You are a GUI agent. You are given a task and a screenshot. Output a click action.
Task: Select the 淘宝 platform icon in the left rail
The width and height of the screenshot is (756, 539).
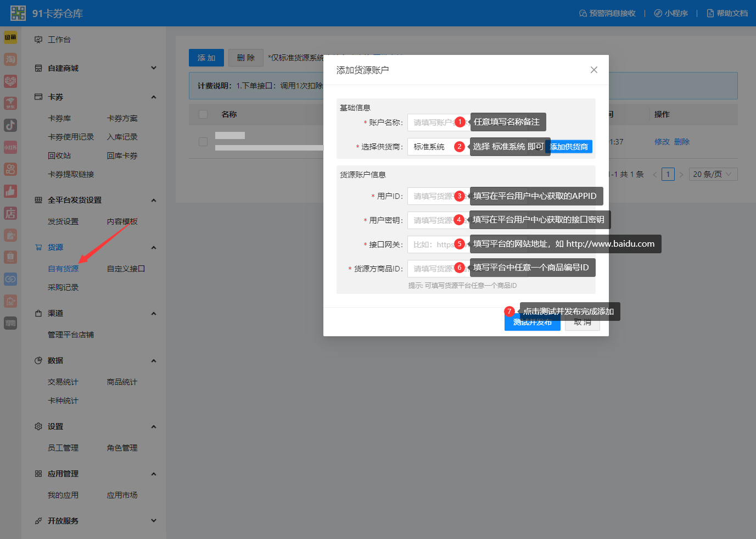[10, 59]
